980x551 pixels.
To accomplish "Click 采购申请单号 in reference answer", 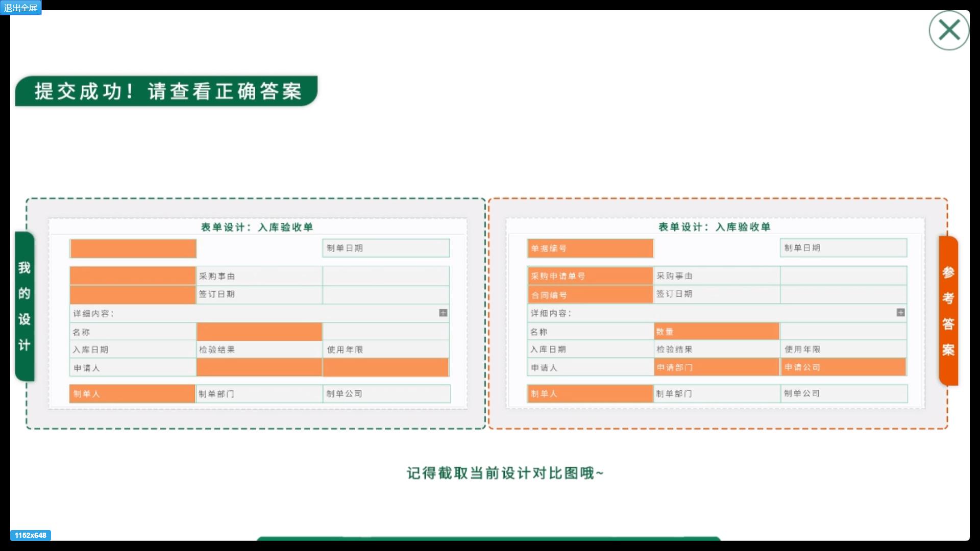I will coord(590,276).
